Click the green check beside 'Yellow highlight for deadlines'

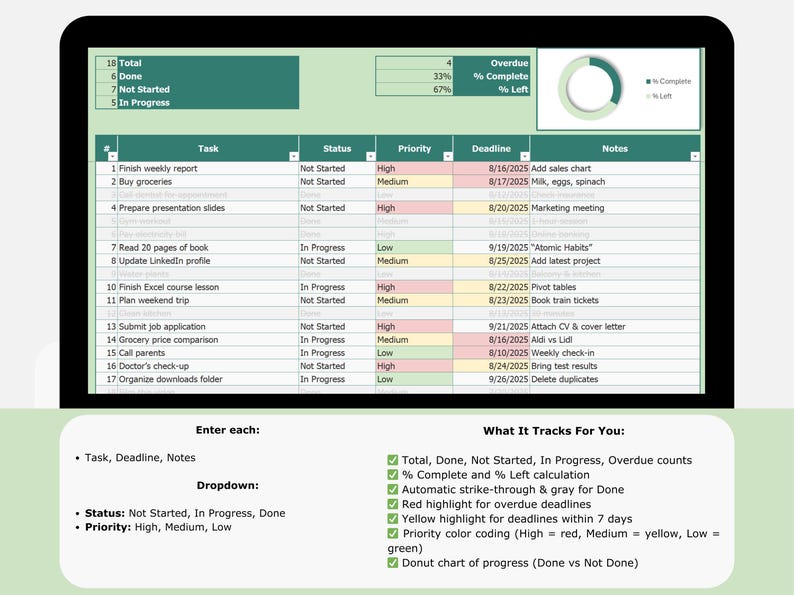click(x=392, y=519)
